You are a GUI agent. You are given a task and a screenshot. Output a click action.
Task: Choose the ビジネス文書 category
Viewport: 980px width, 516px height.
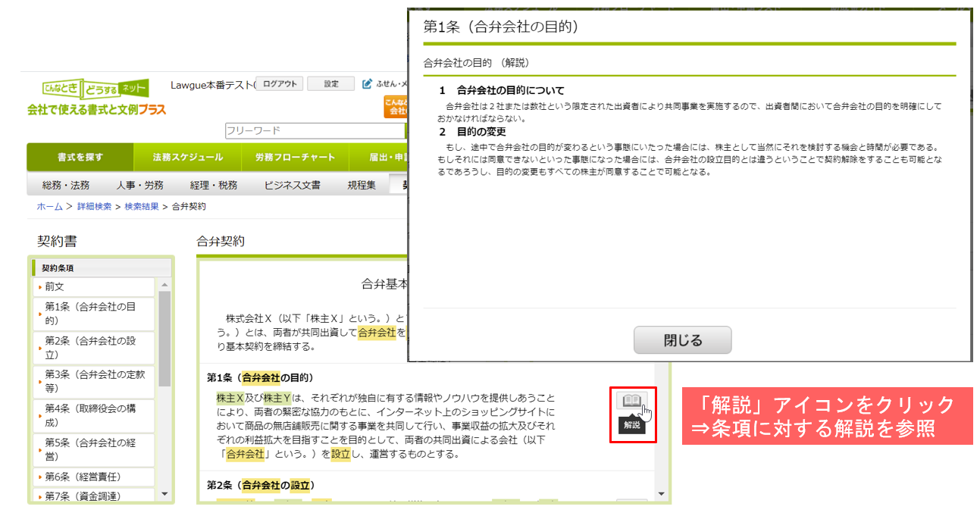pyautogui.click(x=292, y=185)
